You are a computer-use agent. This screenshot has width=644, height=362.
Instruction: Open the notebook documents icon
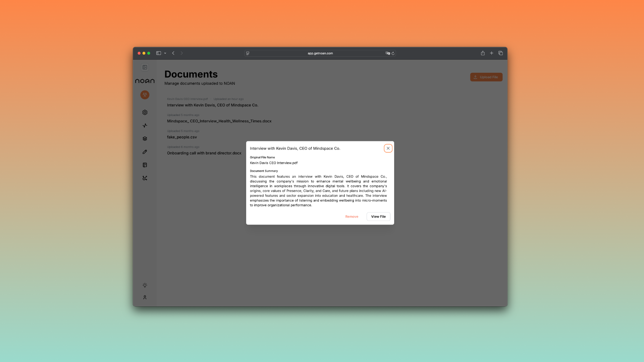(x=145, y=165)
